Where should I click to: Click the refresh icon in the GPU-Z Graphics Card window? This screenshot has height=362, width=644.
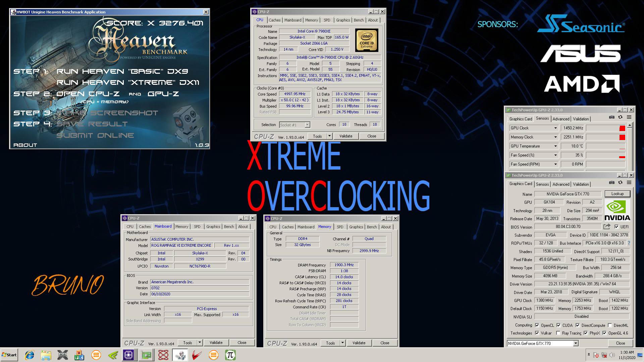coord(620,183)
